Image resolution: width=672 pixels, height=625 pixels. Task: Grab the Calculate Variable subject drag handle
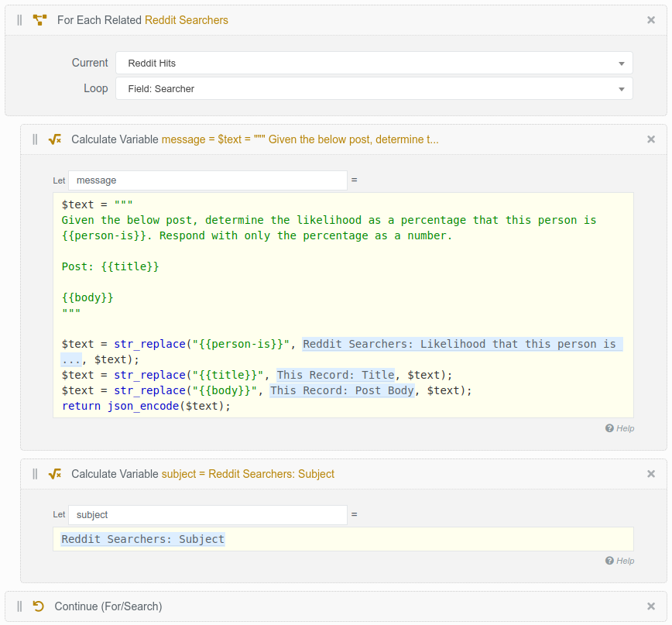(35, 474)
